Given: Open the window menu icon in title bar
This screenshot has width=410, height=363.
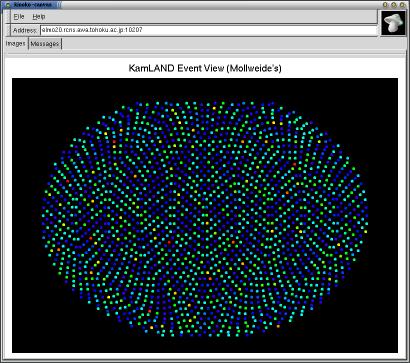Looking at the screenshot, I should pyautogui.click(x=8, y=5).
